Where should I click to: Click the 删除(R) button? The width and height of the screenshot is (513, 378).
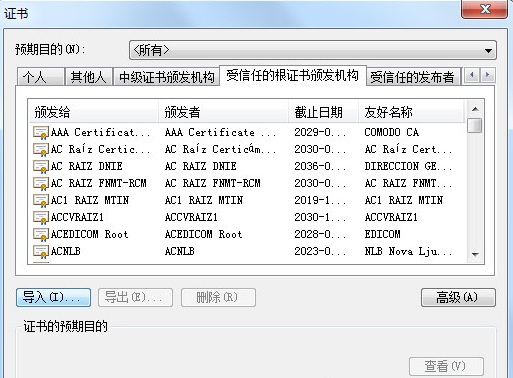(x=218, y=297)
